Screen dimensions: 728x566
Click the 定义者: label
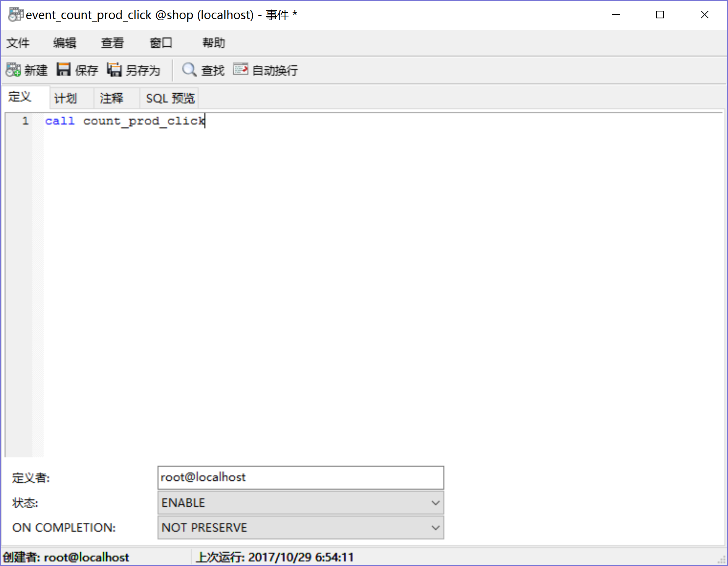point(31,478)
